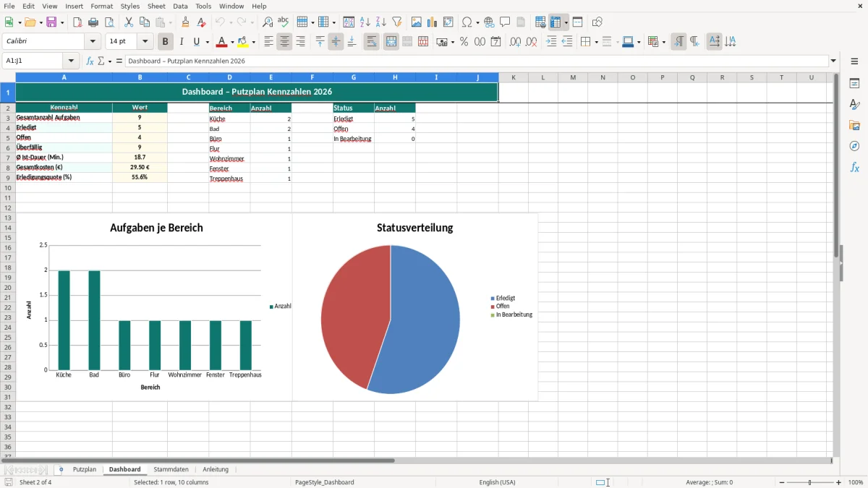868x488 pixels.
Task: Apply the red font color swatch
Action: [222, 42]
